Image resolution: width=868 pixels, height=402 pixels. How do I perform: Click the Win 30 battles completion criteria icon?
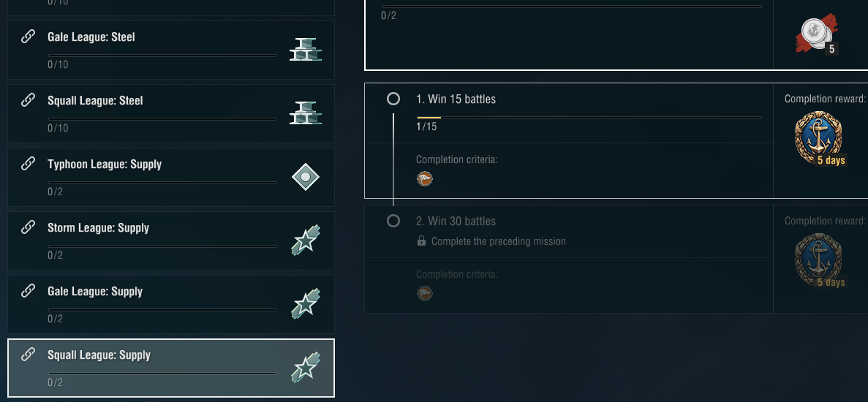click(424, 293)
